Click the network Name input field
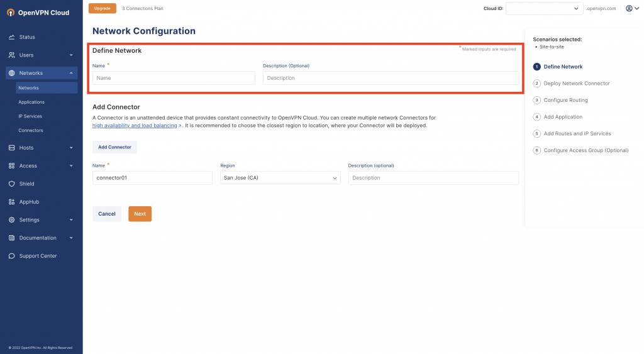The width and height of the screenshot is (644, 354). click(x=174, y=78)
